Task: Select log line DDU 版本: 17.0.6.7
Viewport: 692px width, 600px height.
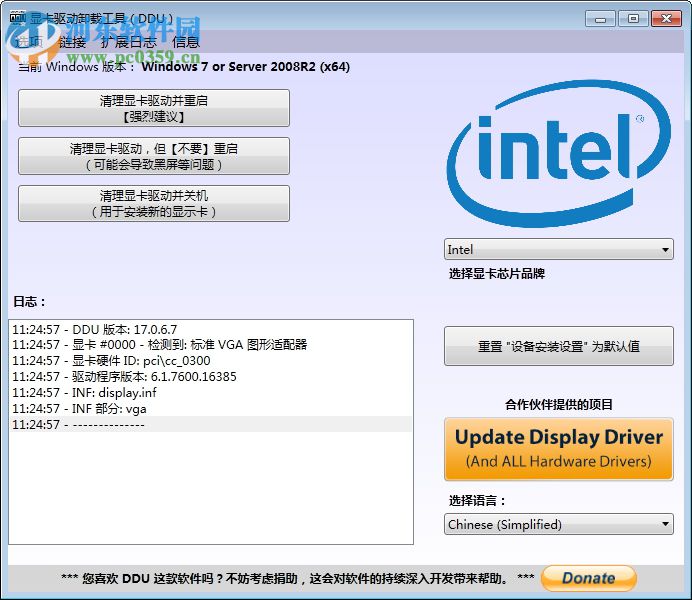Action: pyautogui.click(x=210, y=329)
